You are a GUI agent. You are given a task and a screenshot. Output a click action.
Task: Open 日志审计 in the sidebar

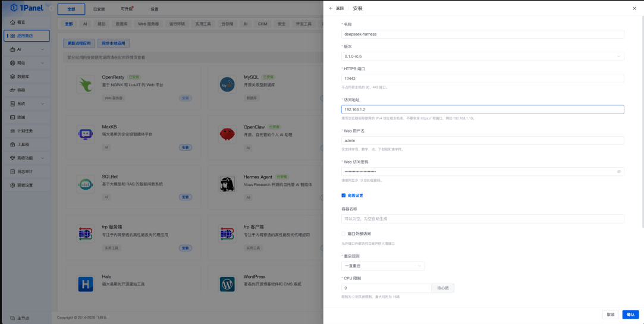27,171
